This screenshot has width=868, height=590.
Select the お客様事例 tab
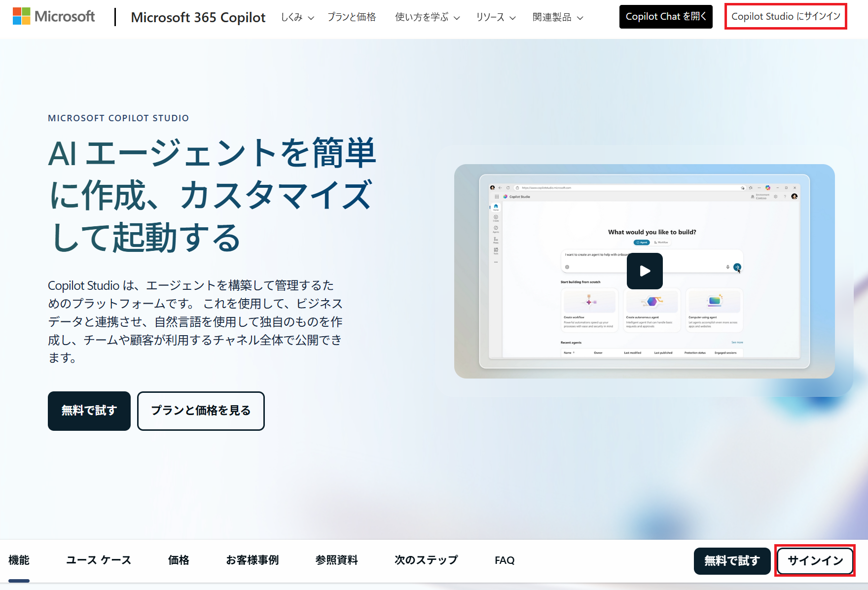point(253,560)
